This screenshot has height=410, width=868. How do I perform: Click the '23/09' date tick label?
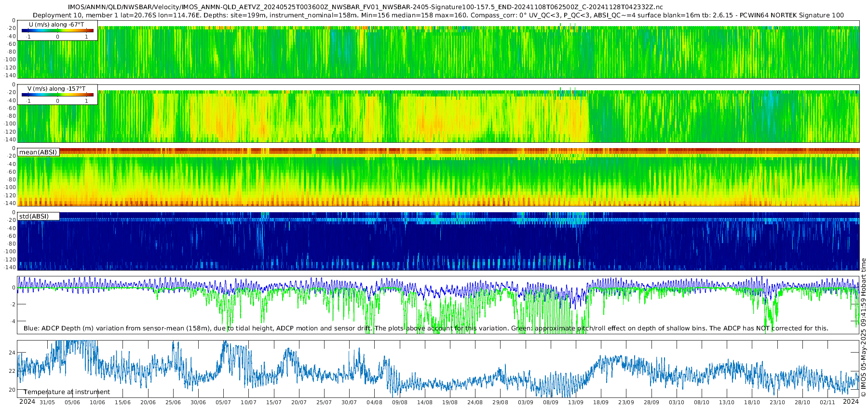626,402
